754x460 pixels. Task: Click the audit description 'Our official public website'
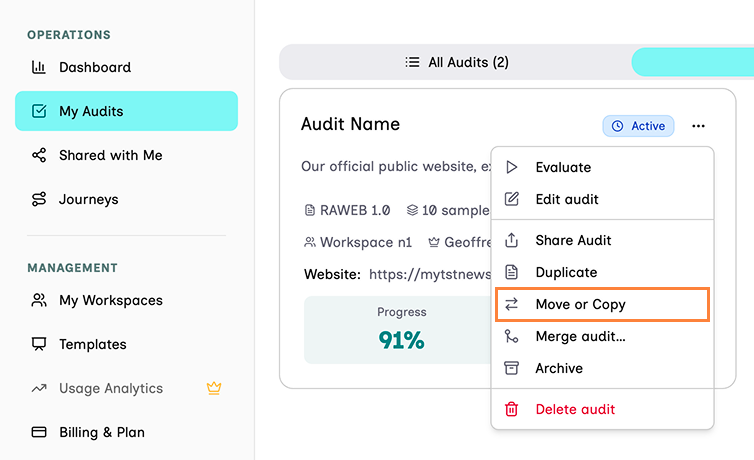point(396,166)
